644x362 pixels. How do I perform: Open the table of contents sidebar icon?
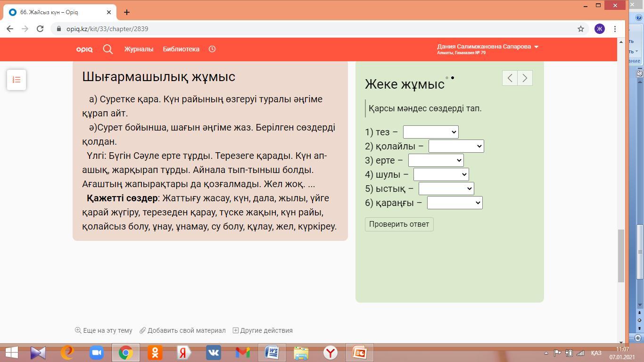[17, 80]
